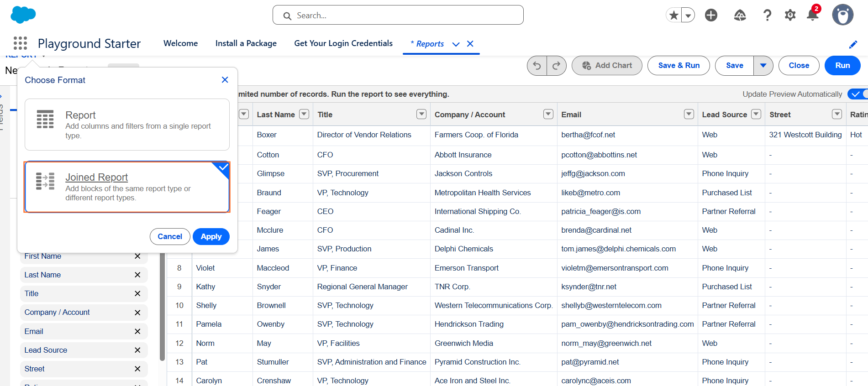Open the Help question mark icon

pyautogui.click(x=768, y=16)
